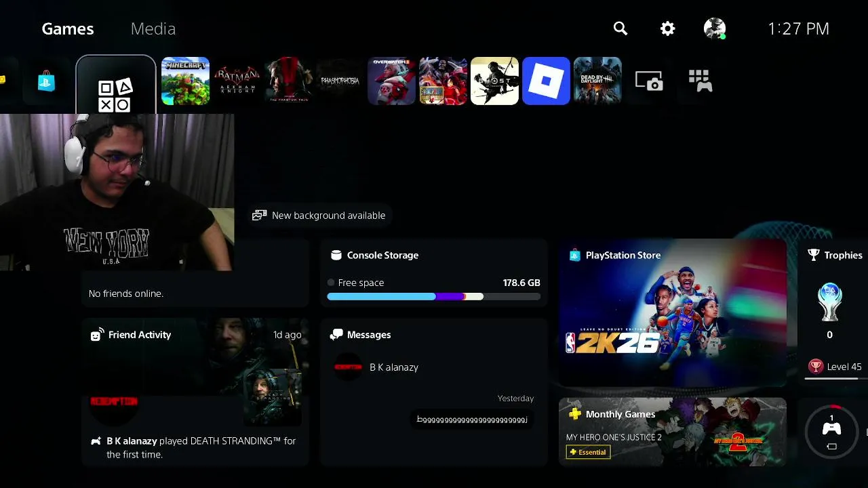Open the Trophies card
868x488 pixels.
834,312
